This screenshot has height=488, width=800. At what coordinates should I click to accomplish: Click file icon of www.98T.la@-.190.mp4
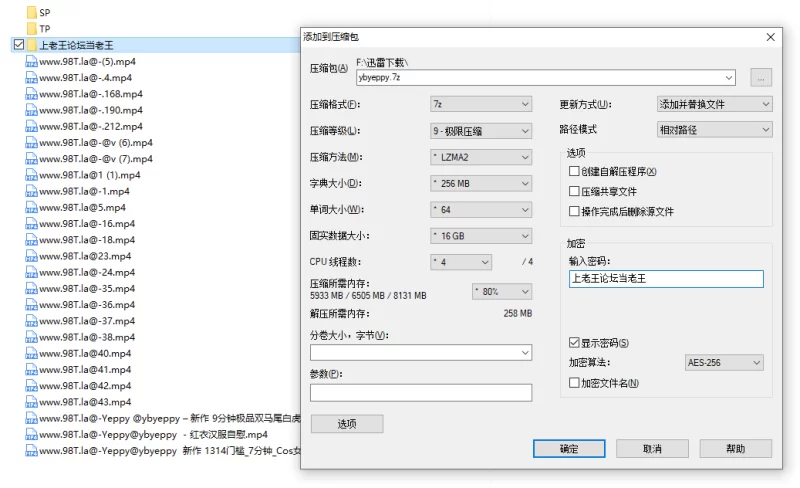coord(32,110)
